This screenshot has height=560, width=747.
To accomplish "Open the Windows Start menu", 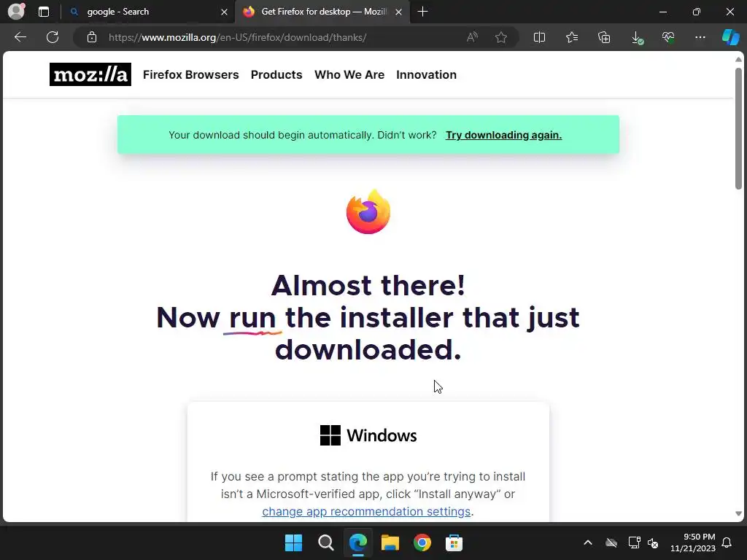I will click(293, 542).
